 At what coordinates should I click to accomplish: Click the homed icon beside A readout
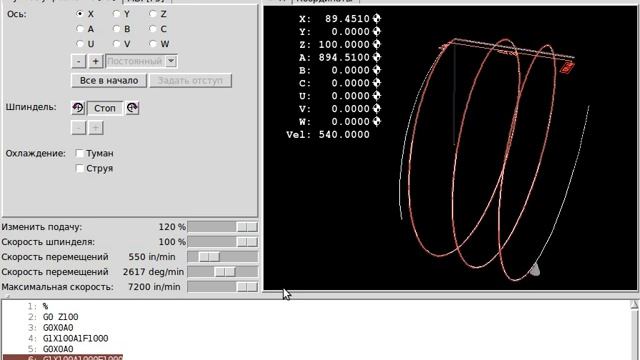pyautogui.click(x=376, y=57)
